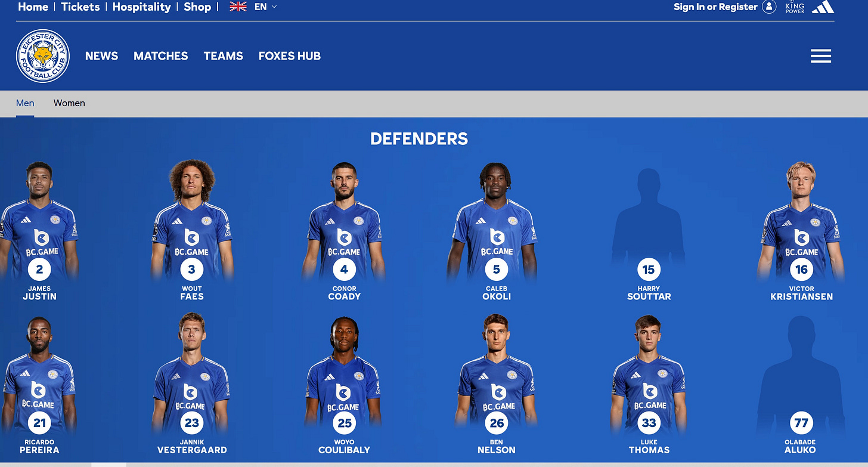
Task: Click the user account profile icon
Action: pos(769,7)
